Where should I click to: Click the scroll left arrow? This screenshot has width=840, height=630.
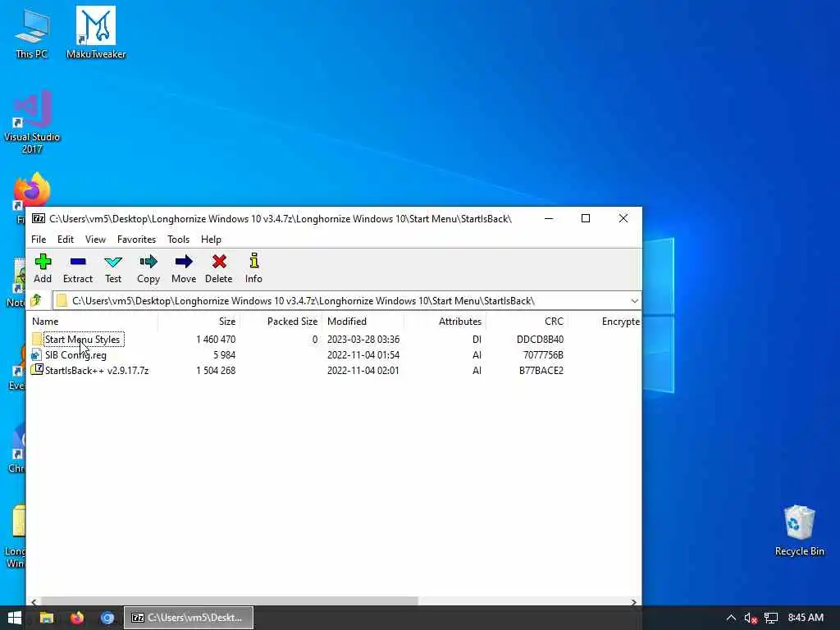(34, 601)
